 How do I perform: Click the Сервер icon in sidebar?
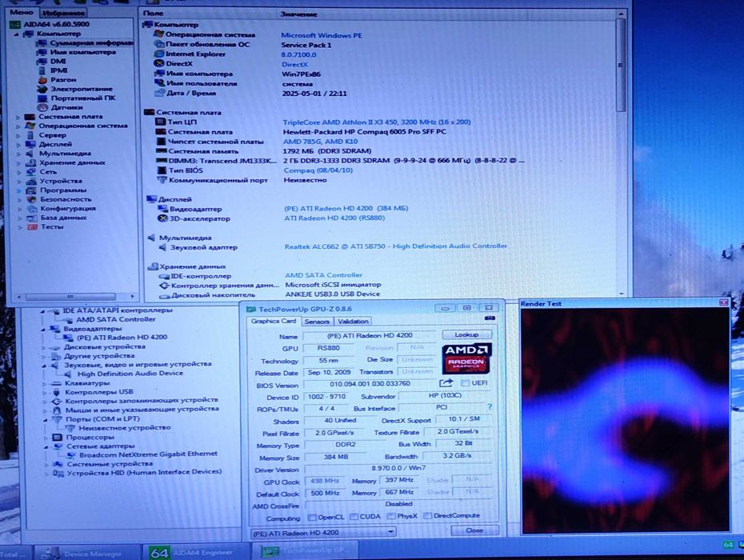point(30,135)
